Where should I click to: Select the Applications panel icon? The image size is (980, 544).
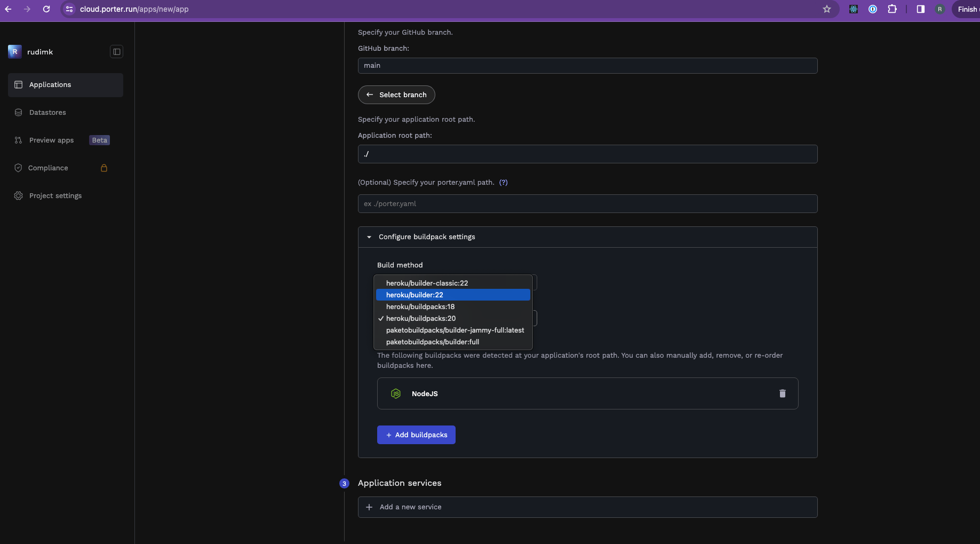pyautogui.click(x=18, y=84)
